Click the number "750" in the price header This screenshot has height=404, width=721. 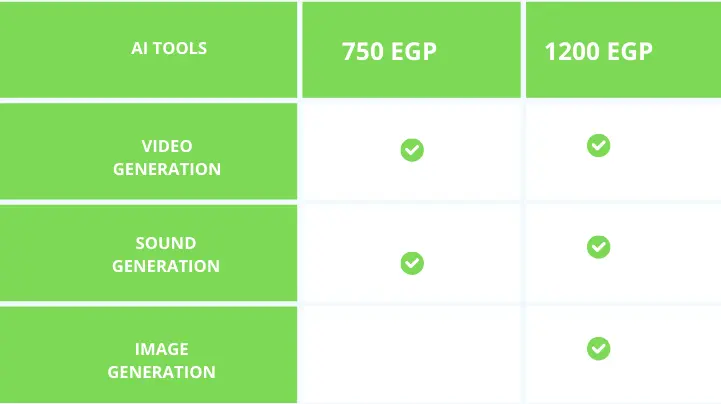click(x=363, y=51)
